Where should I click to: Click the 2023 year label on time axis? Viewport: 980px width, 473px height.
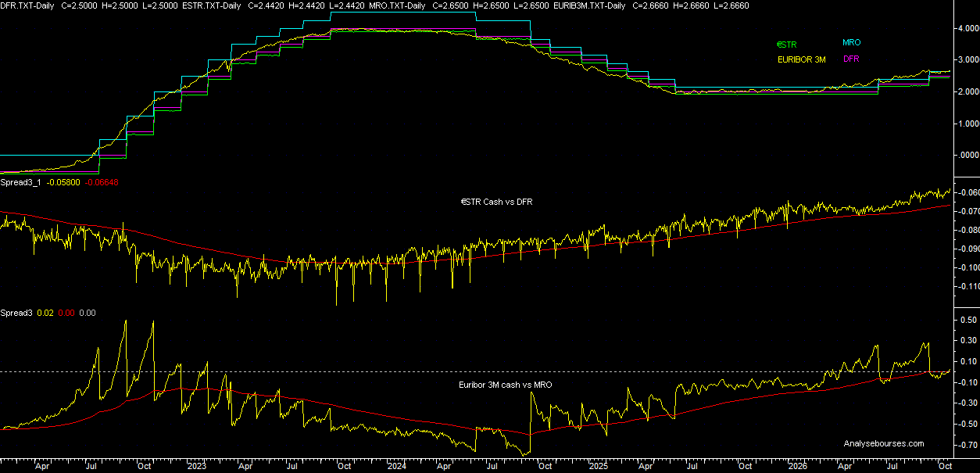click(196, 466)
